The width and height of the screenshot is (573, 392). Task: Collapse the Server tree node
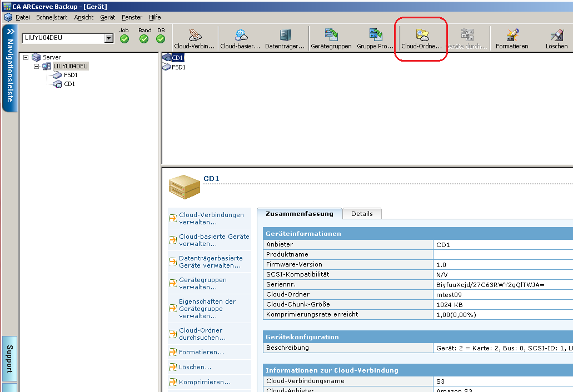pos(26,57)
